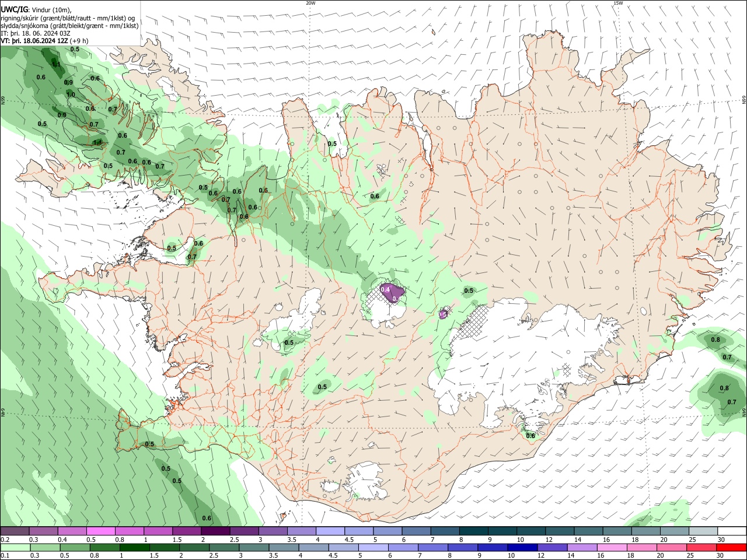Image resolution: width=747 pixels, height=560 pixels.
Task: Click the bold 'VT: þri. 18.06.2024 12Z (+9 h)' line
Action: (44, 41)
